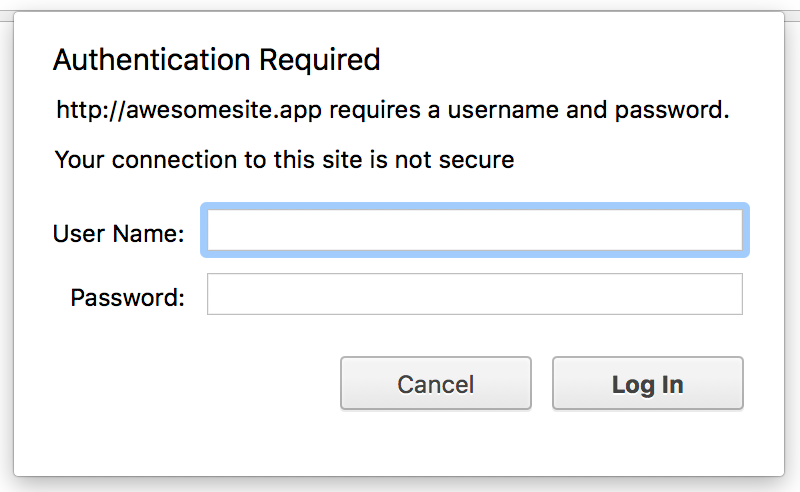Click the "Password:" field label
This screenshot has height=492, width=800.
tap(128, 297)
